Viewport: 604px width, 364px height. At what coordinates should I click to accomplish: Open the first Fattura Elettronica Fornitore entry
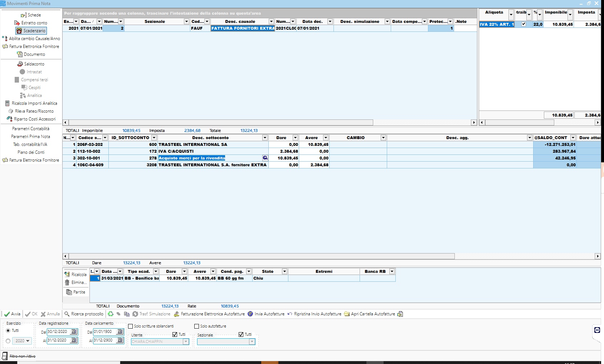tap(31, 46)
